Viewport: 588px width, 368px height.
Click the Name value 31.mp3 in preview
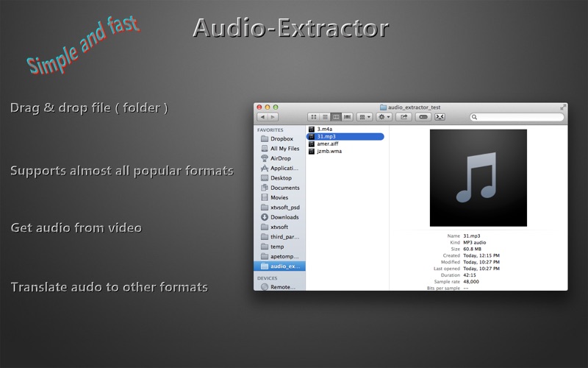point(472,236)
